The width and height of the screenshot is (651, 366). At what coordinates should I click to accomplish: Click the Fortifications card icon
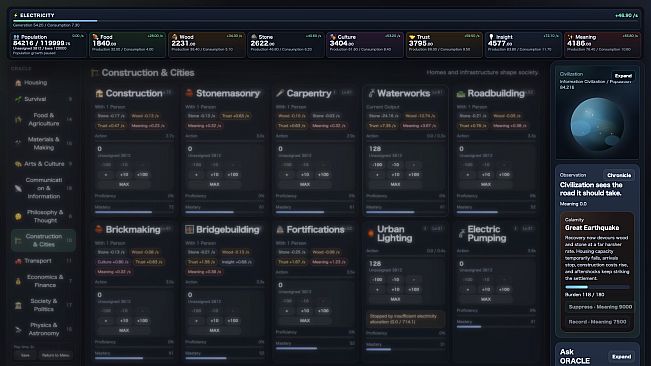tap(280, 229)
